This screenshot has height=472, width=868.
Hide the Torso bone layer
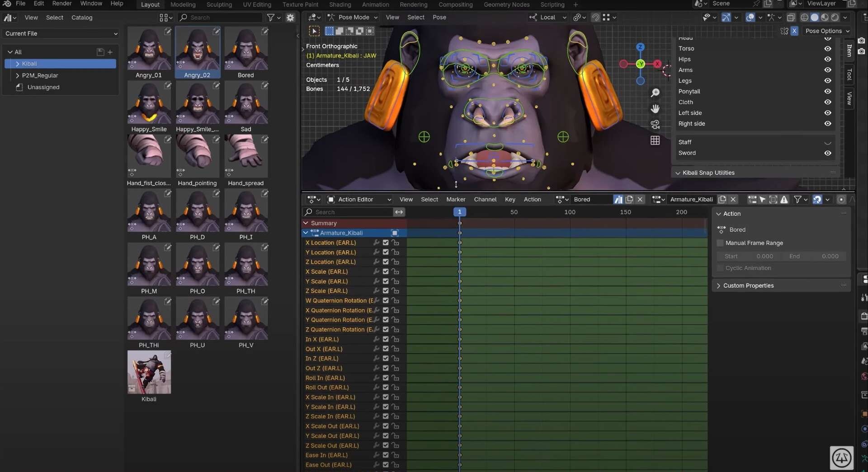click(x=828, y=49)
